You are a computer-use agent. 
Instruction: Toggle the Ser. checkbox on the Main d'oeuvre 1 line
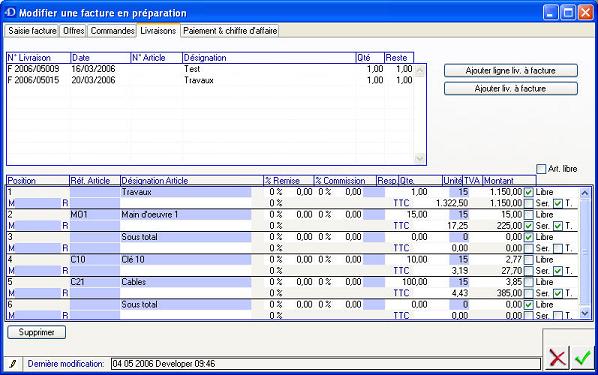pyautogui.click(x=529, y=226)
